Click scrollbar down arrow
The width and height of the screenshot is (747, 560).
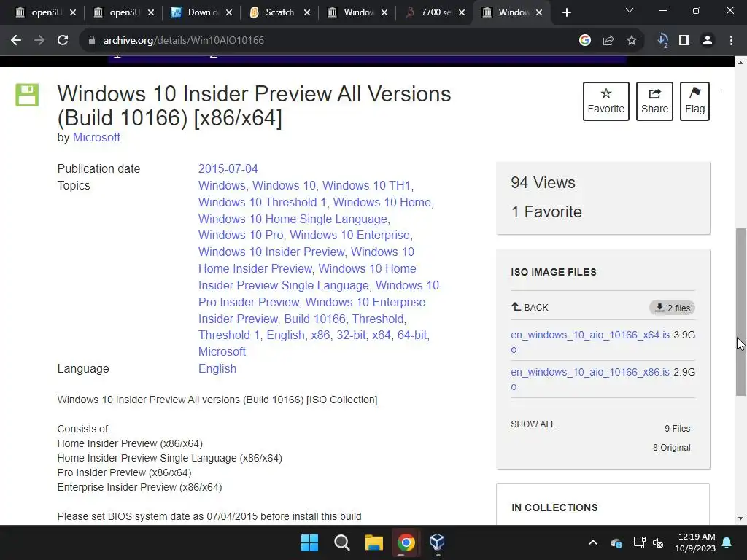[x=740, y=518]
